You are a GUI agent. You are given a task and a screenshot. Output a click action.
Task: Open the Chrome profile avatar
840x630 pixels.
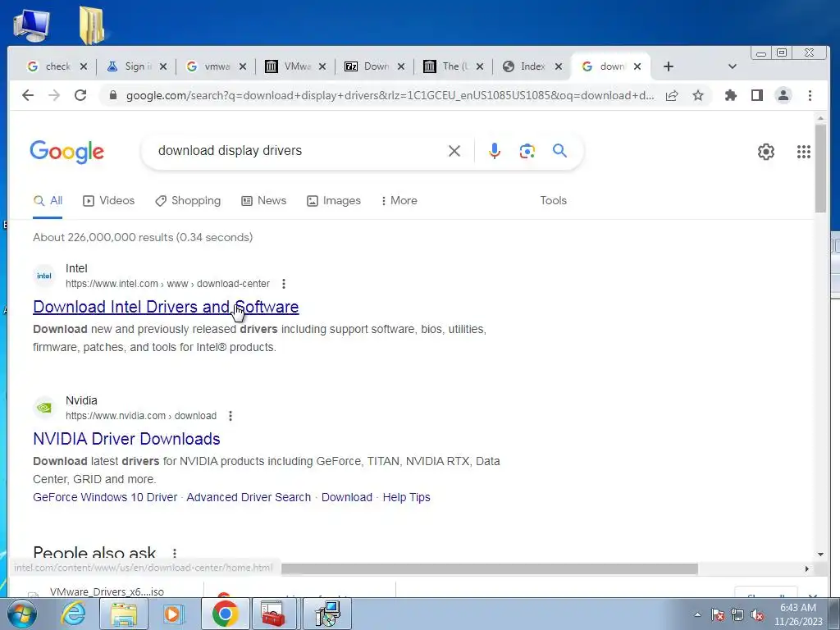[783, 95]
